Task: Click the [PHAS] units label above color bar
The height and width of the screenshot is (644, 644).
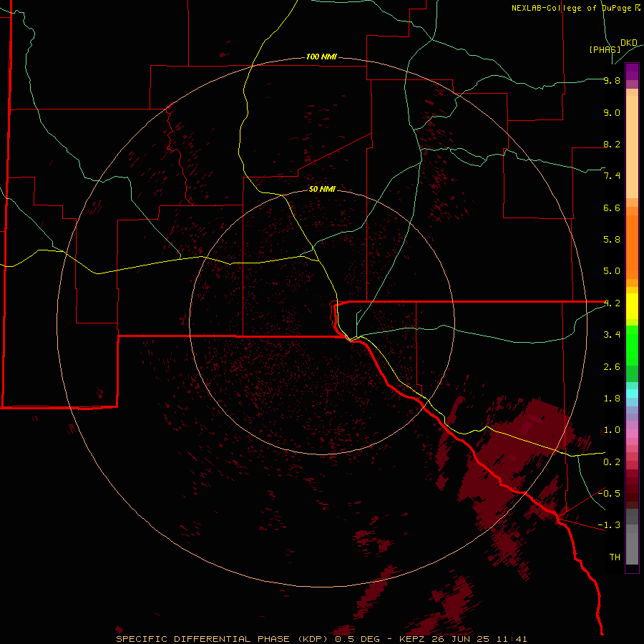Action: coord(605,49)
